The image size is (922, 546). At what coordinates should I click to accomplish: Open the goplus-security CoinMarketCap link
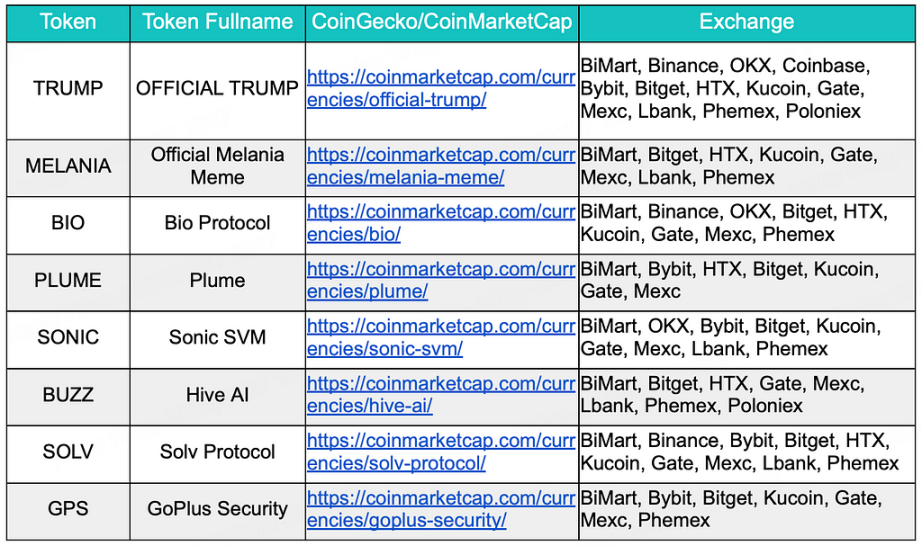coord(441,508)
